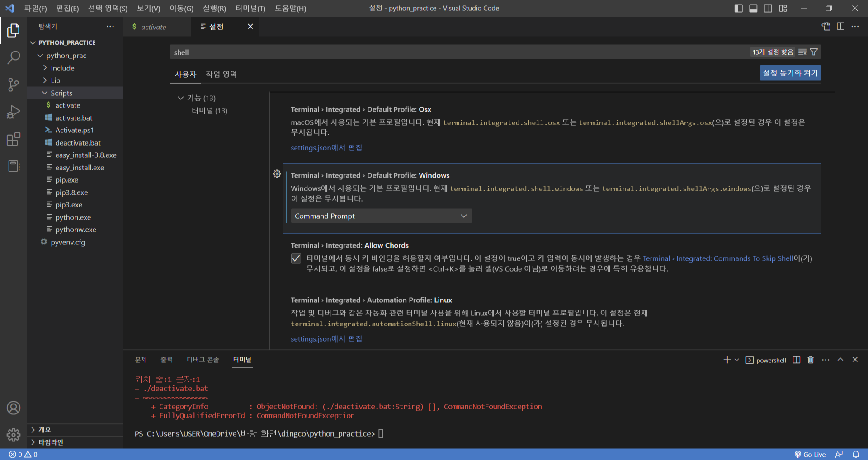This screenshot has height=460, width=868.
Task: Close the terminal panel
Action: coord(855,360)
